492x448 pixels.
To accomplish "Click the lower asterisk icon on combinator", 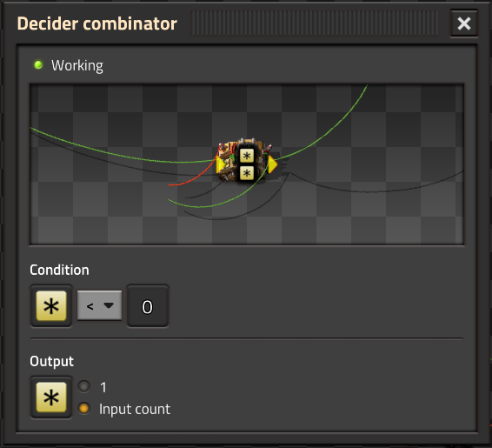I will 247,173.
